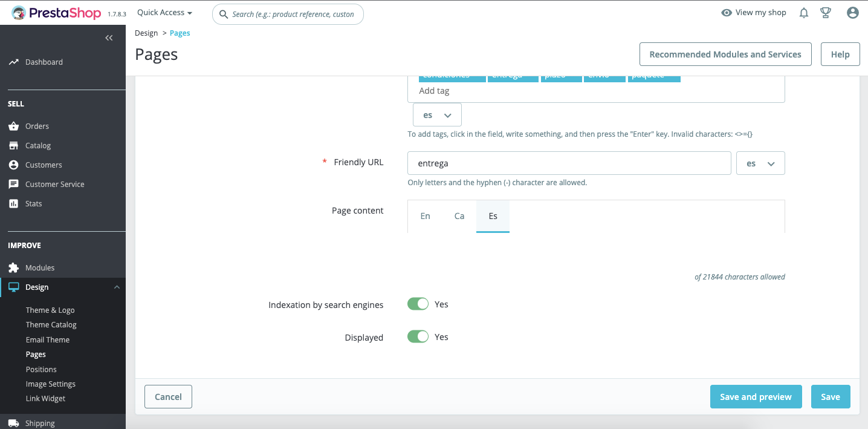Open Link Widget submenu item

pyautogui.click(x=46, y=398)
